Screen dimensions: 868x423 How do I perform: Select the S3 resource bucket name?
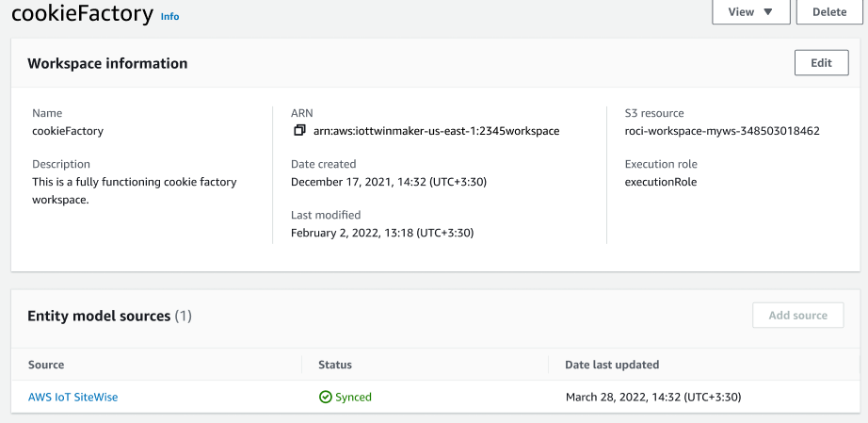722,131
